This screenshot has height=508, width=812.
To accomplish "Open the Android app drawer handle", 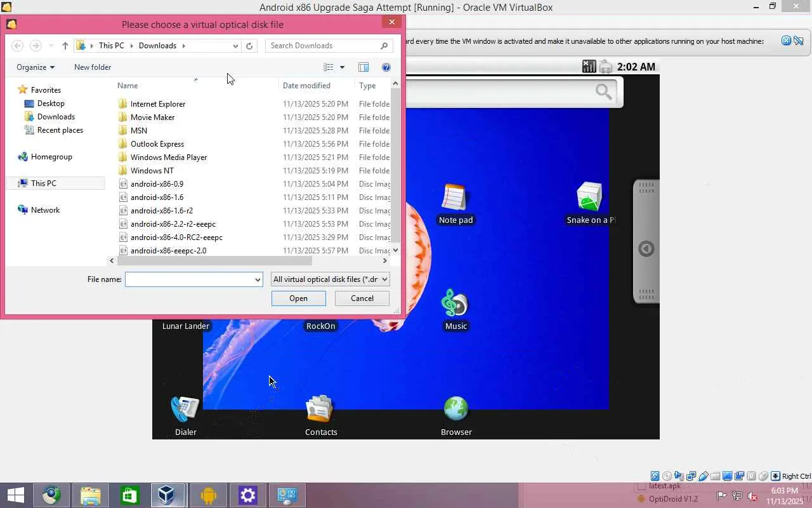I will click(646, 241).
